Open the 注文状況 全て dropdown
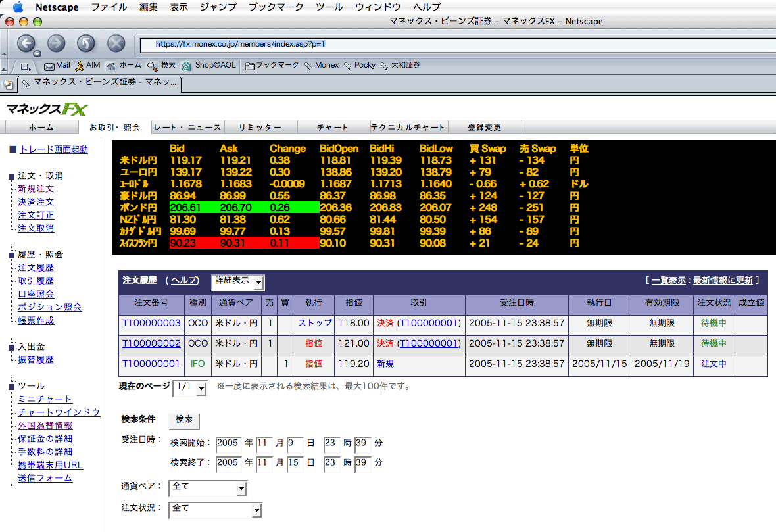776x532 pixels. click(x=215, y=510)
